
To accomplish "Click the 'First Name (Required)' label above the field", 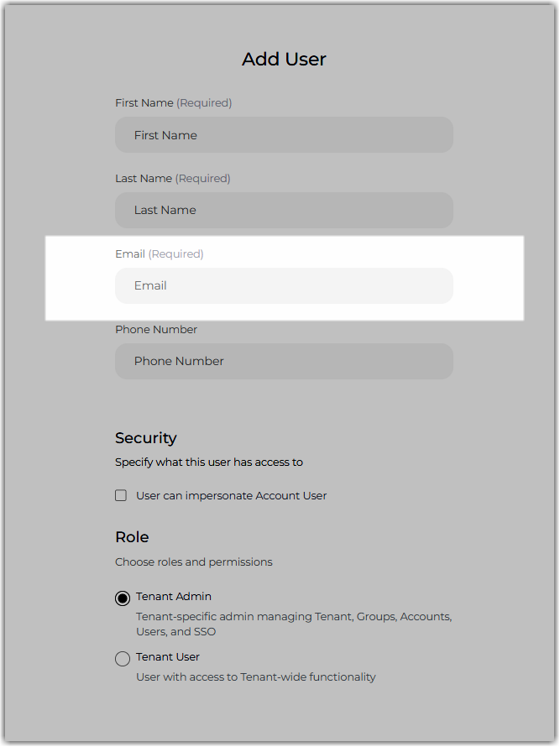I will click(174, 103).
